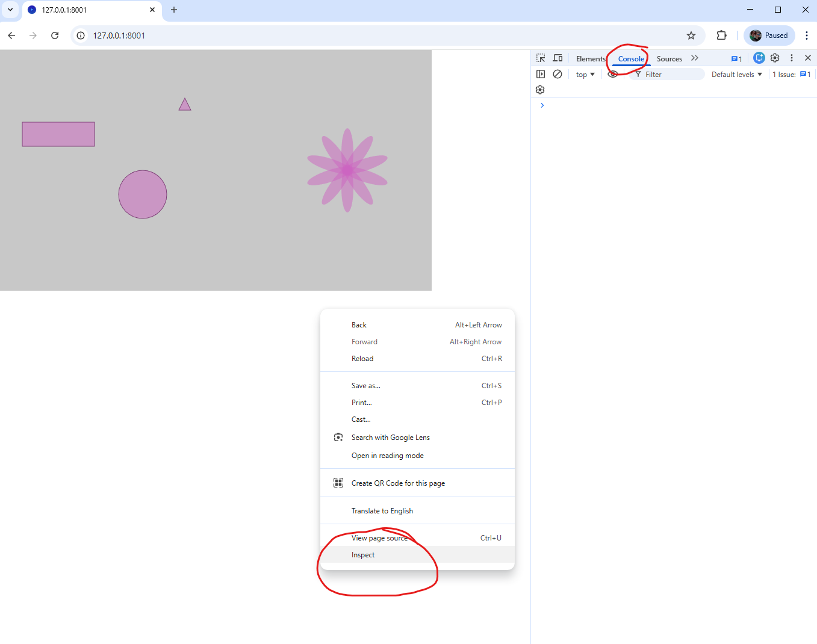Expand more DevTools tabs chevron
This screenshot has width=817, height=644.
pyautogui.click(x=695, y=58)
